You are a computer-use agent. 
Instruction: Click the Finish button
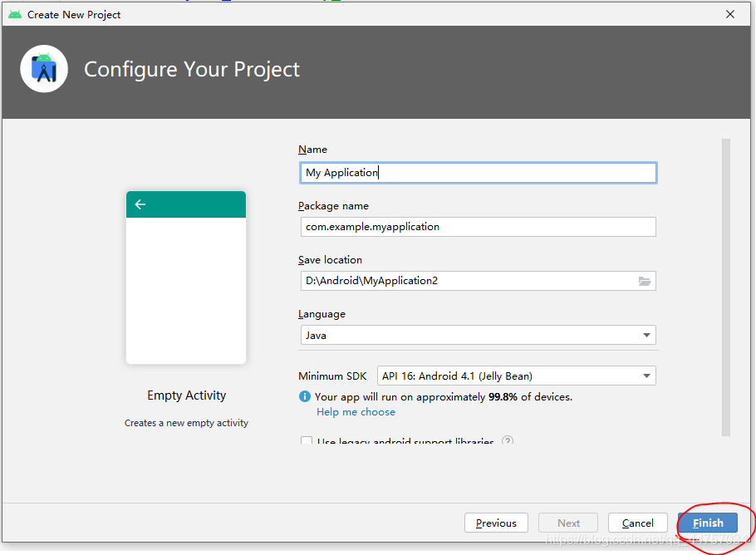[708, 523]
